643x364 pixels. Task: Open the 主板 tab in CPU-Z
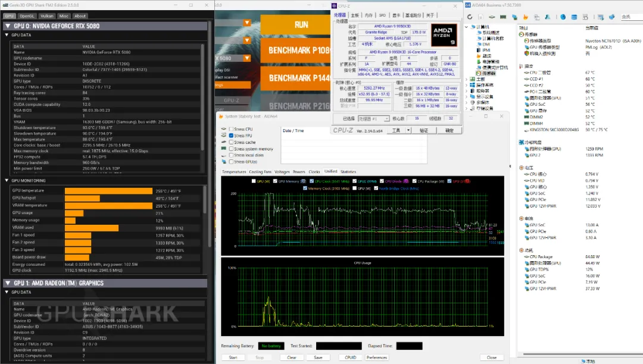click(x=355, y=15)
